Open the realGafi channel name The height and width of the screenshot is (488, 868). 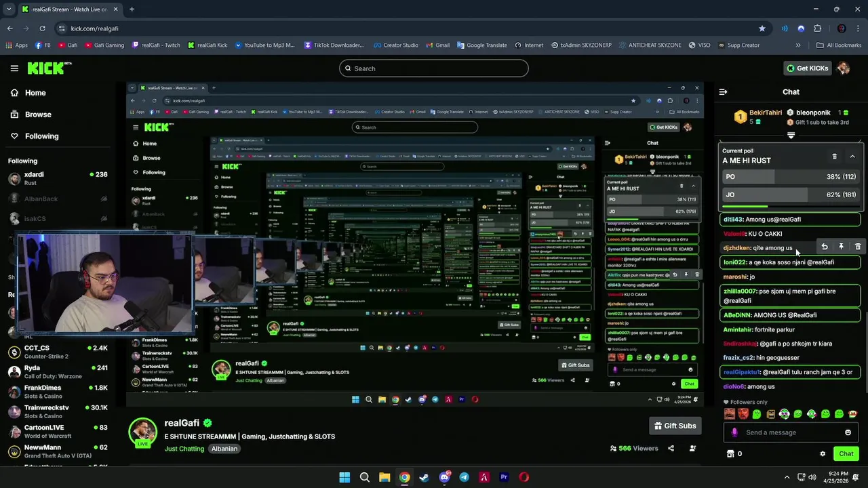[x=182, y=423]
